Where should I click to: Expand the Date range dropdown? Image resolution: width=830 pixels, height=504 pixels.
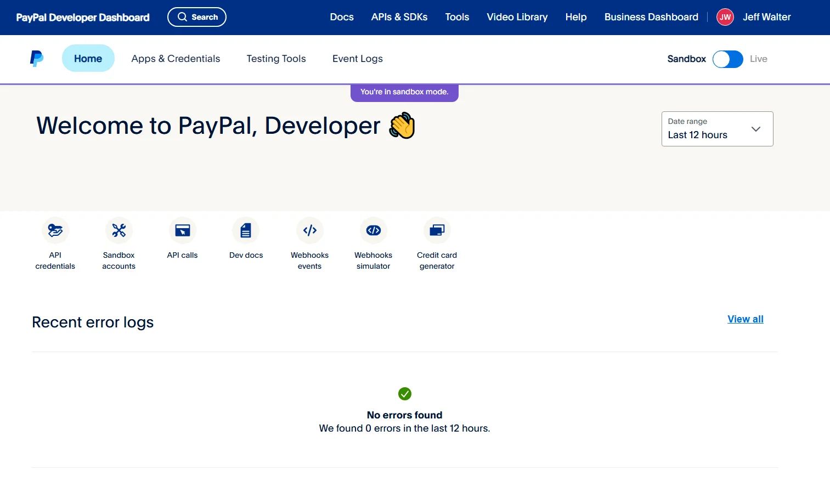click(717, 129)
